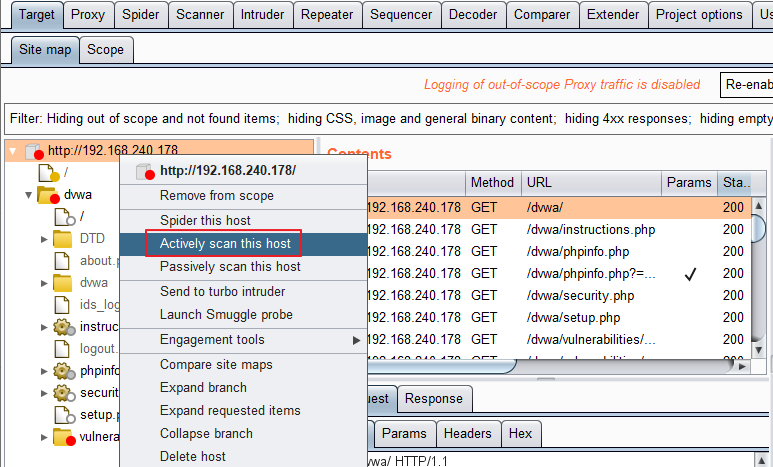Click the setup page icon
This screenshot has width=773, height=467.
[64, 415]
